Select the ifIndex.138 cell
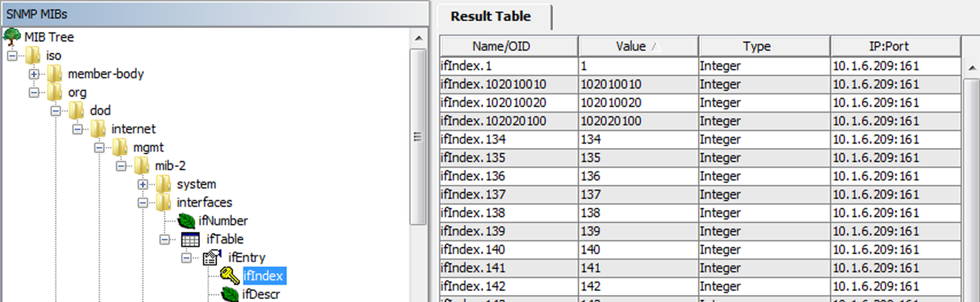The image size is (980, 302). [x=508, y=213]
